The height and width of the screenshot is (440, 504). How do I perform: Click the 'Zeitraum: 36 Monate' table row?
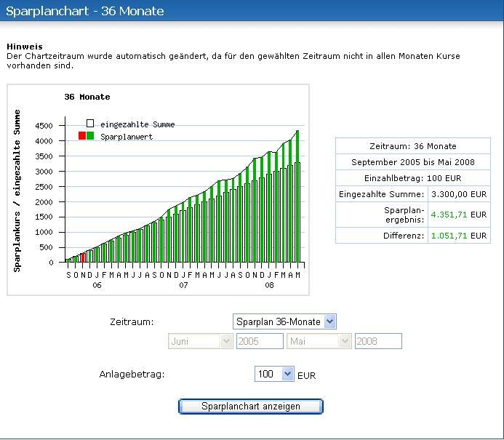[413, 146]
